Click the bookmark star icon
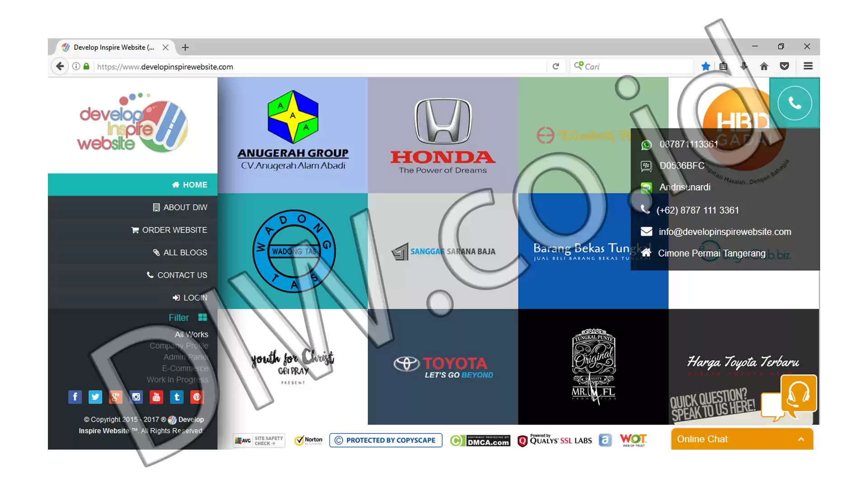 tap(705, 66)
